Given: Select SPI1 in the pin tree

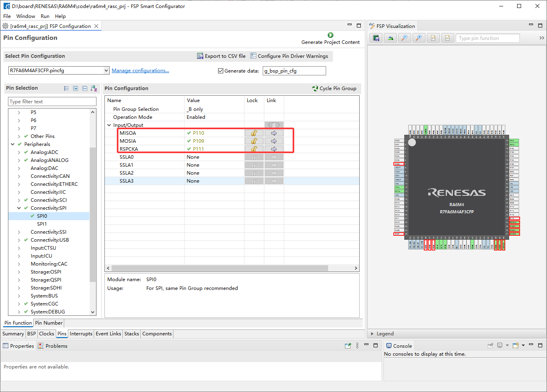Looking at the screenshot, I should tap(42, 224).
